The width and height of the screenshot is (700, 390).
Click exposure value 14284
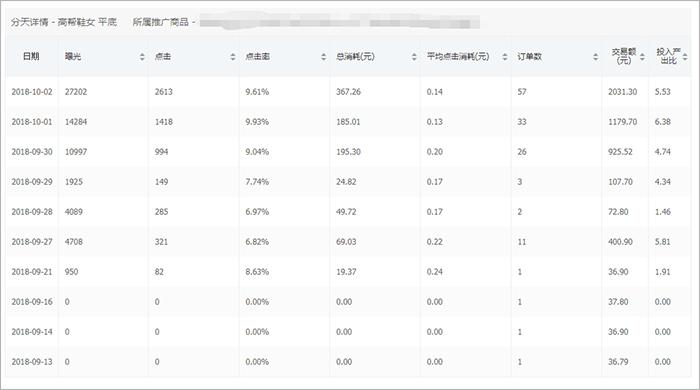click(x=76, y=122)
